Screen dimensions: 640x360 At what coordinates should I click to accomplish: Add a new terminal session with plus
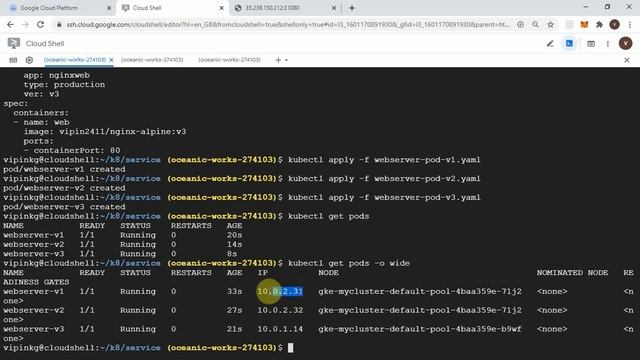click(x=278, y=60)
